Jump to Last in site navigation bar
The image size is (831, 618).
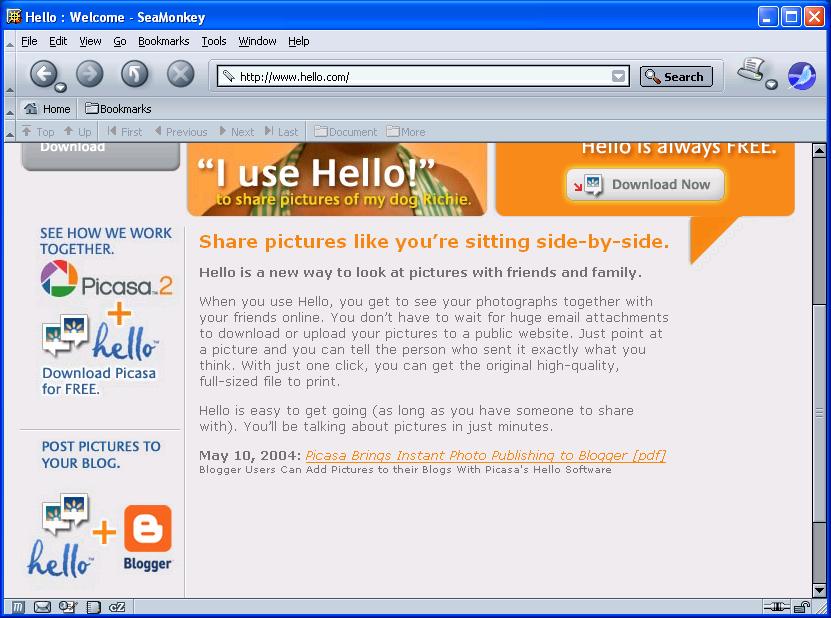281,131
